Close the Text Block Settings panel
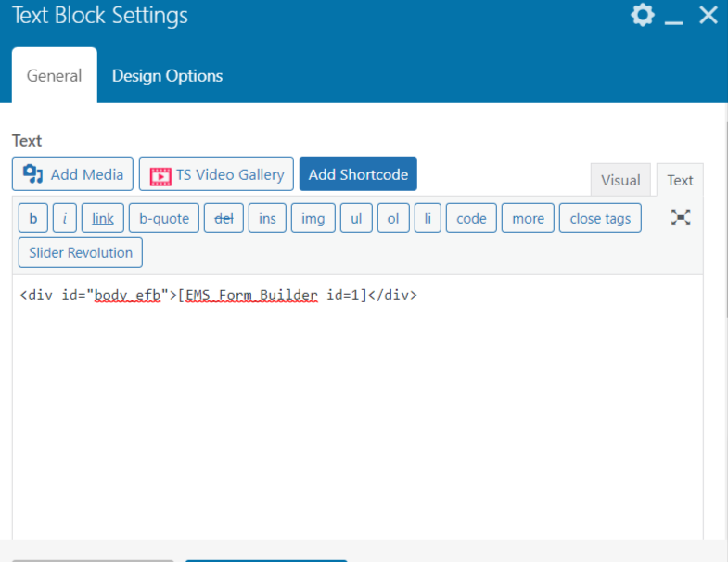Viewport: 728px width, 562px height. pos(708,16)
